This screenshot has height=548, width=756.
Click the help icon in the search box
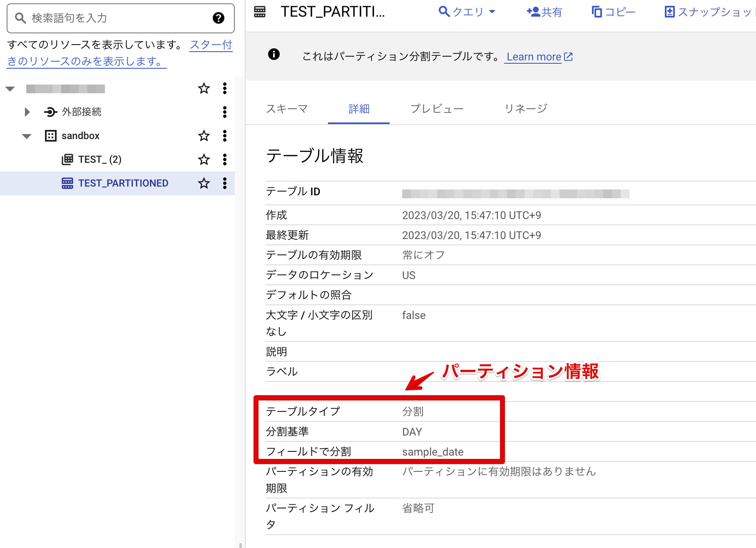click(x=218, y=18)
